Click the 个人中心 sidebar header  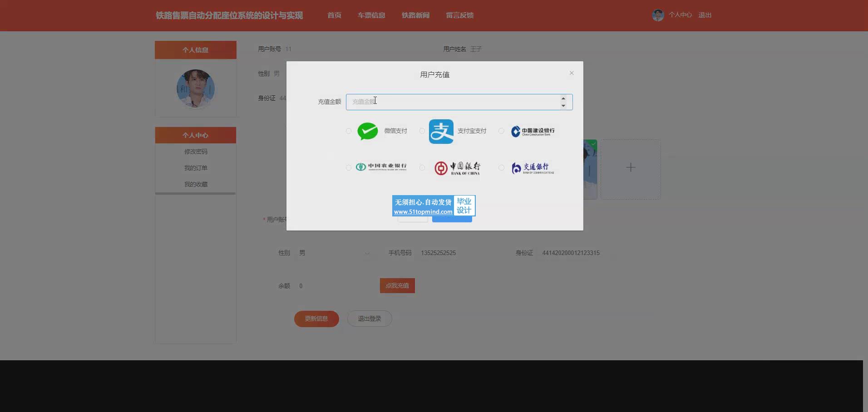(x=196, y=135)
